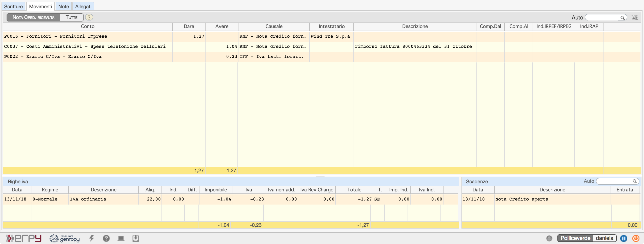Click the splitter handle above Righe iva
Screen dimensions: 644x244
[320, 176]
